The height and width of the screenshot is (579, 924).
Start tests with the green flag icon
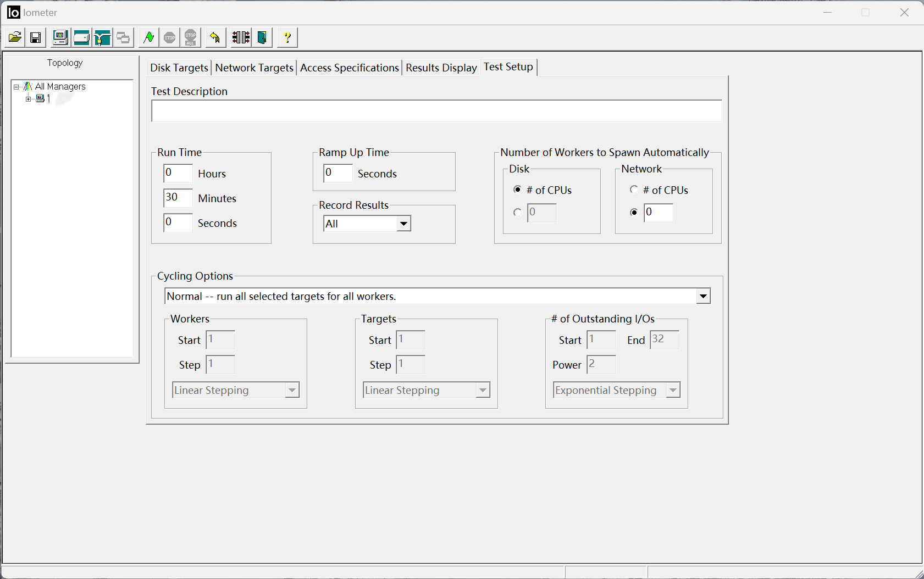(148, 37)
